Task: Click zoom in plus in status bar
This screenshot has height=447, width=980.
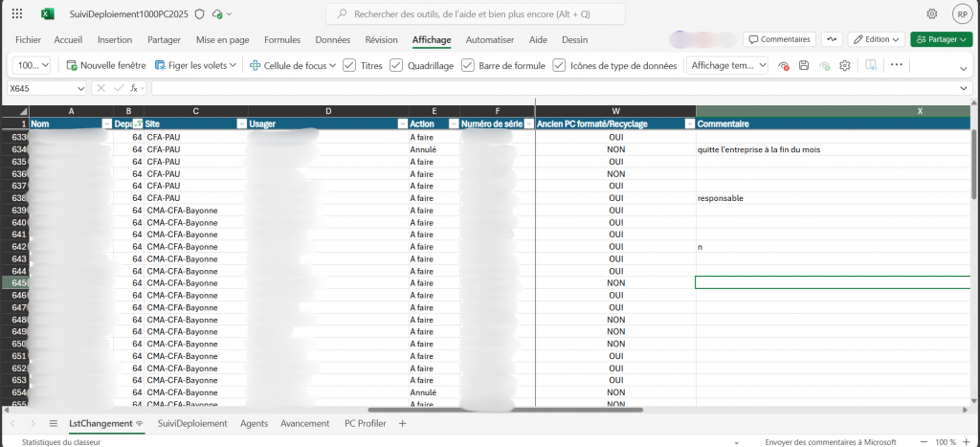Action: 967,442
